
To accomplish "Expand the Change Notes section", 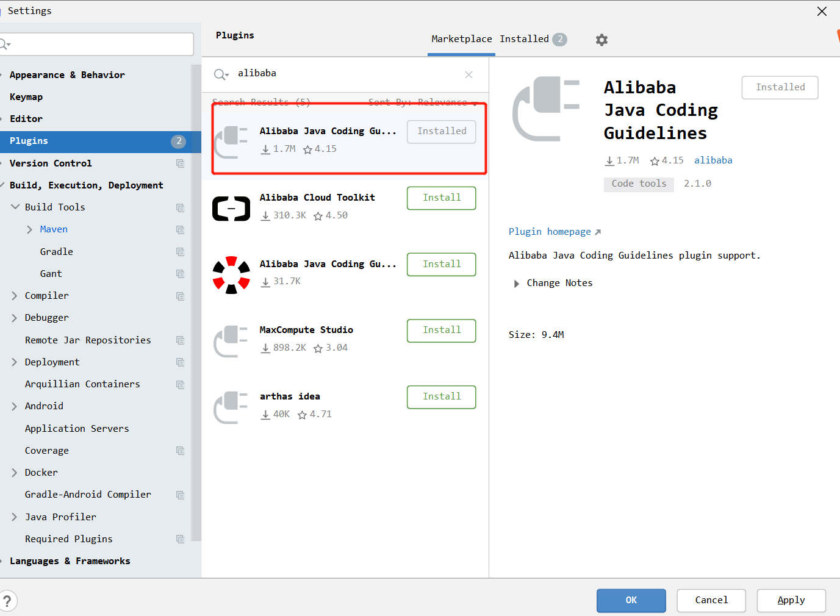I will pos(516,284).
